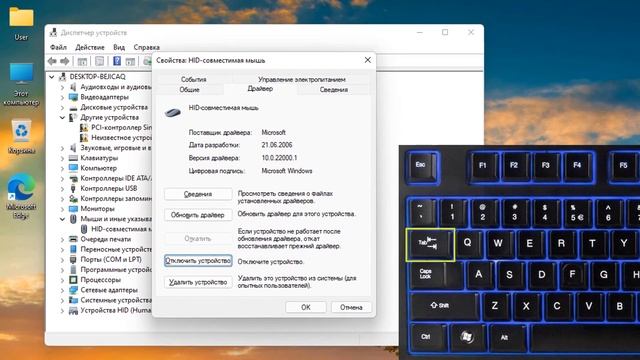
Task: Click the Back arrow in Device Manager toolbar
Action: (52, 62)
